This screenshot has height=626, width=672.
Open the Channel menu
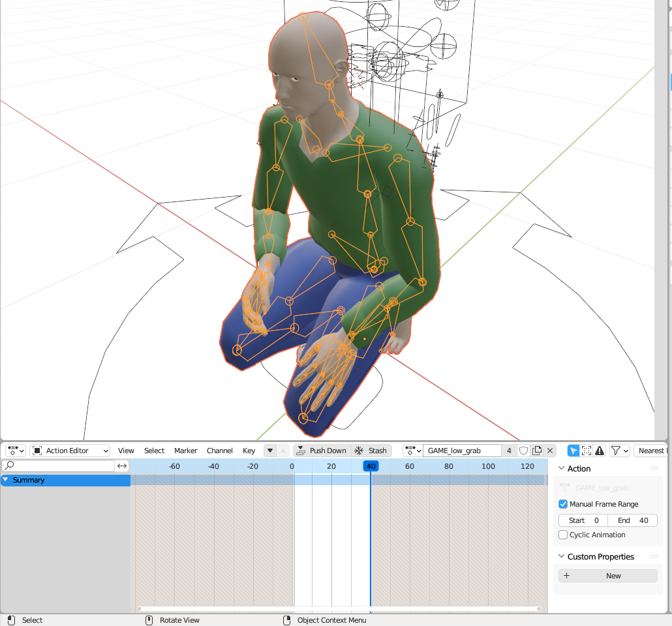[220, 451]
